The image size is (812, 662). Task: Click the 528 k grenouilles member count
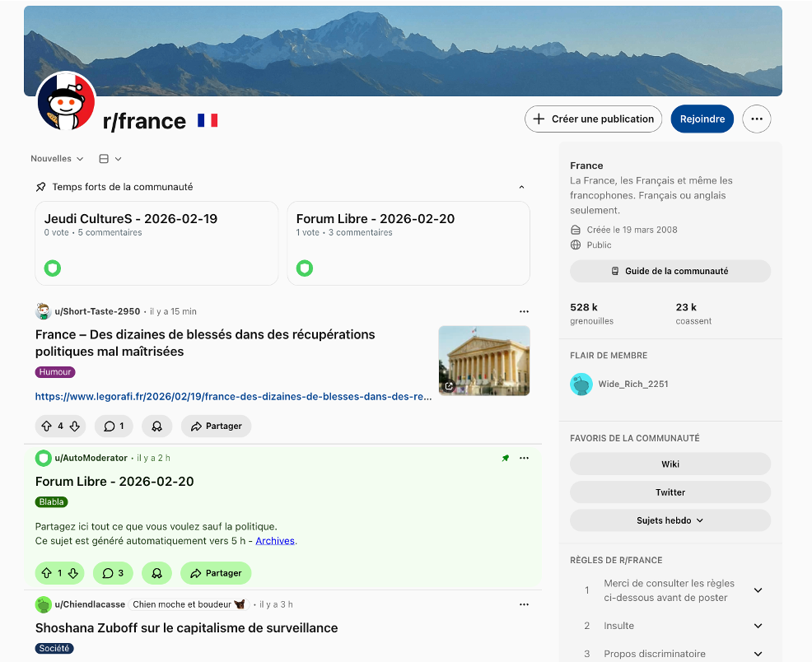[591, 314]
